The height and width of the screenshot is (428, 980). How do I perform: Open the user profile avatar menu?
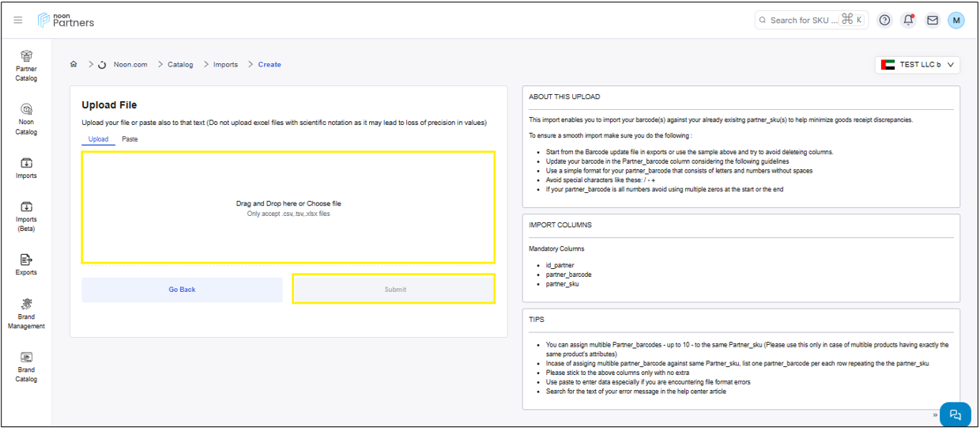(956, 20)
